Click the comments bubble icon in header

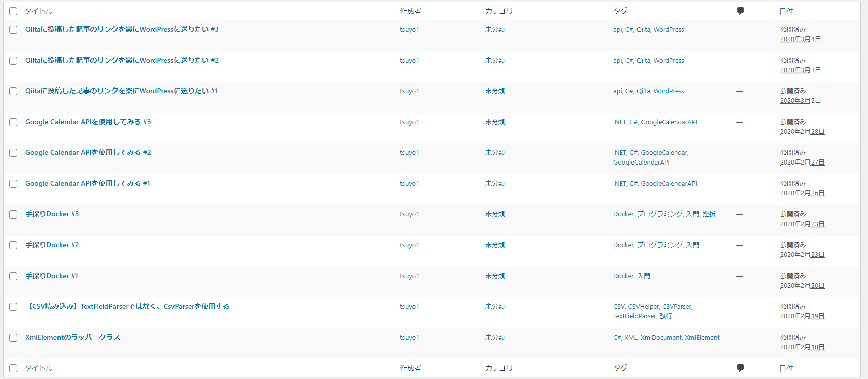(x=740, y=11)
